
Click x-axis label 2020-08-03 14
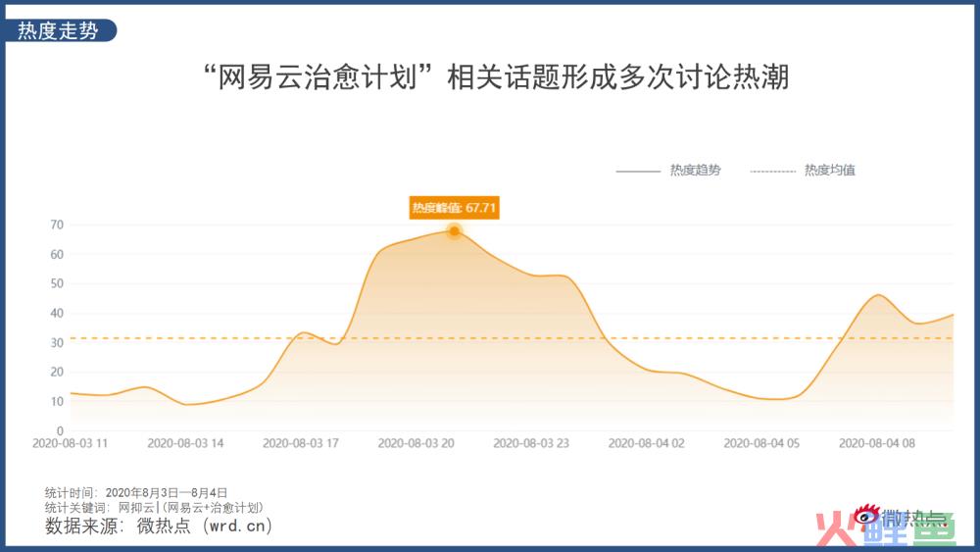click(185, 443)
